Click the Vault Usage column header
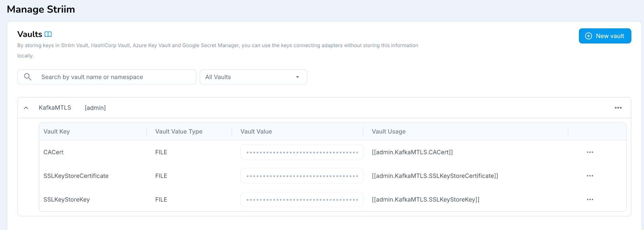Viewport: 644px width, 230px height. pos(388,131)
